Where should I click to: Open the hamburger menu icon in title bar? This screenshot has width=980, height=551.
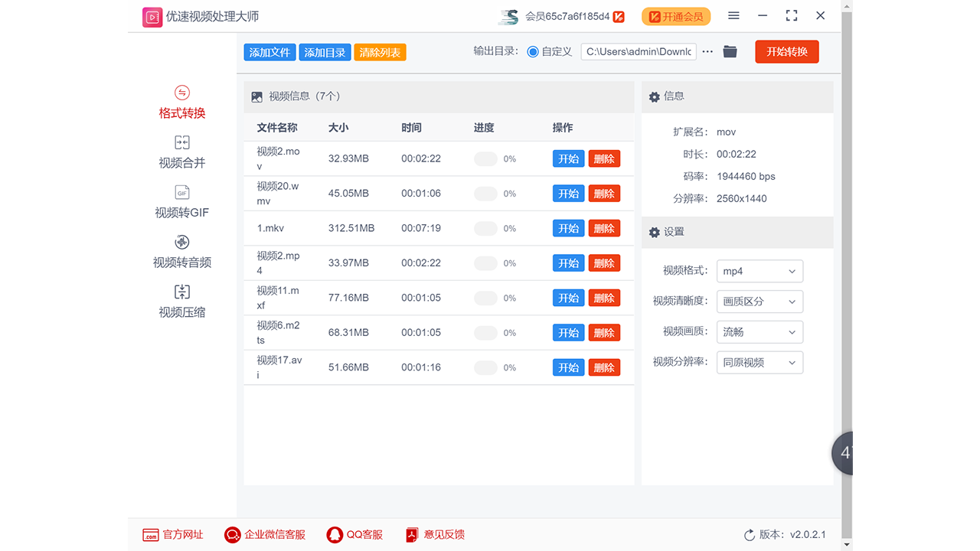pos(733,16)
